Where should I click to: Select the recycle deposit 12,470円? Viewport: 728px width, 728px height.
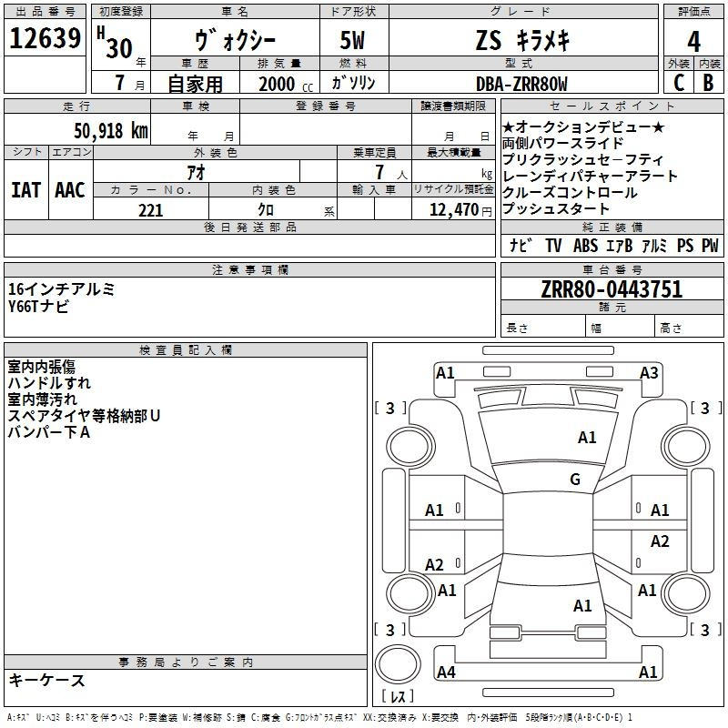460,210
